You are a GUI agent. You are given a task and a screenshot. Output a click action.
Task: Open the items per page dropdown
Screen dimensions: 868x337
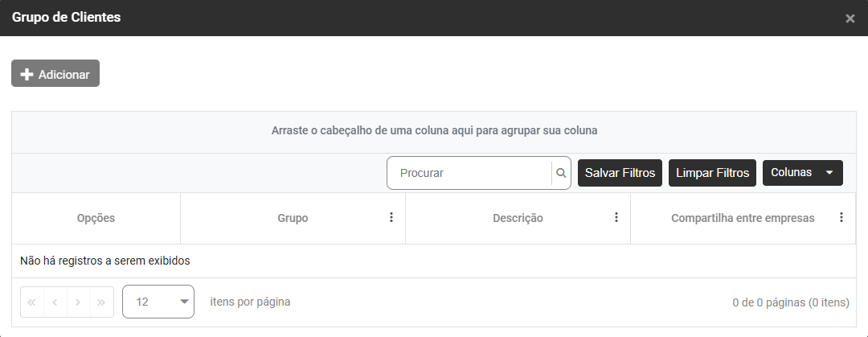[x=158, y=302]
